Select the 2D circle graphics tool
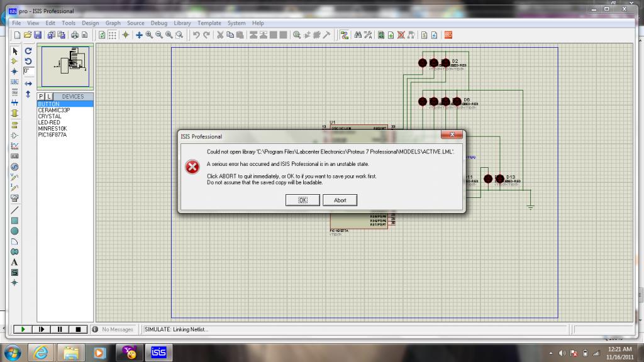The image size is (644, 362). (15, 231)
